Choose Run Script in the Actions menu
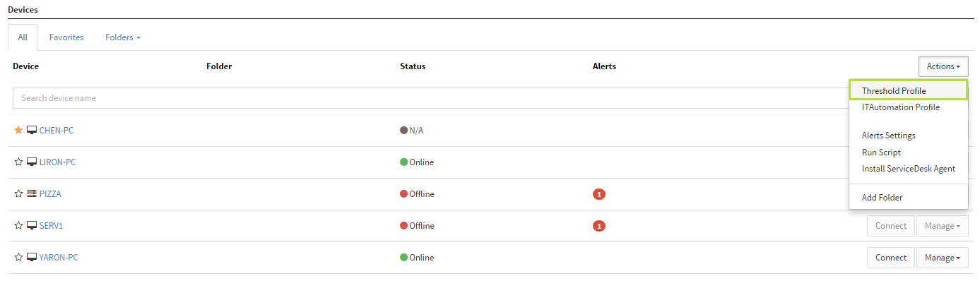The width and height of the screenshot is (980, 281). coord(881,153)
